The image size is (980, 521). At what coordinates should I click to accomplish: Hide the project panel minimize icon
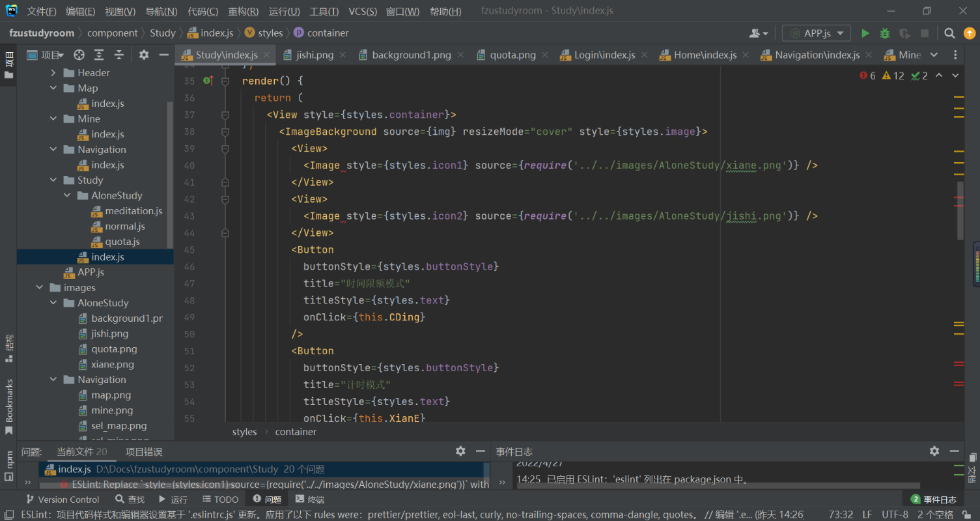(163, 55)
